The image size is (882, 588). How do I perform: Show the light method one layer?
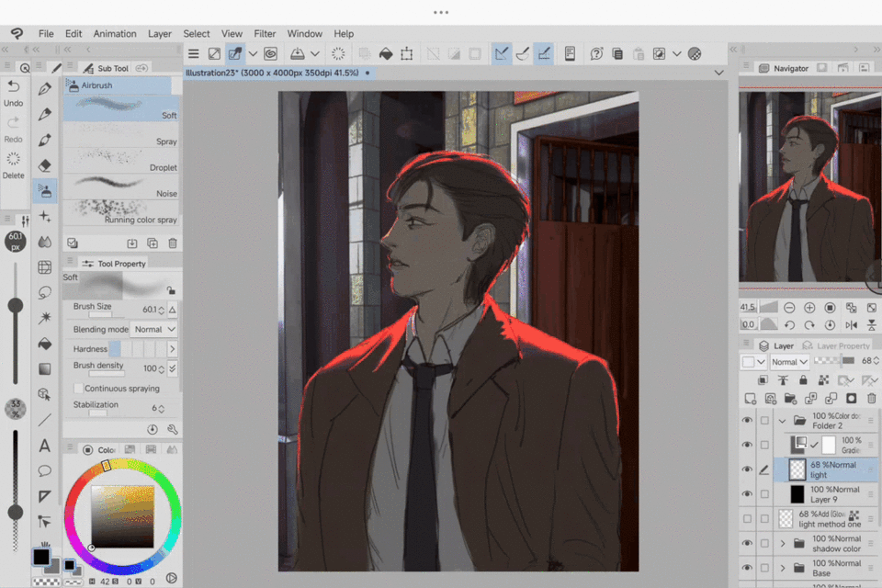pos(747,519)
